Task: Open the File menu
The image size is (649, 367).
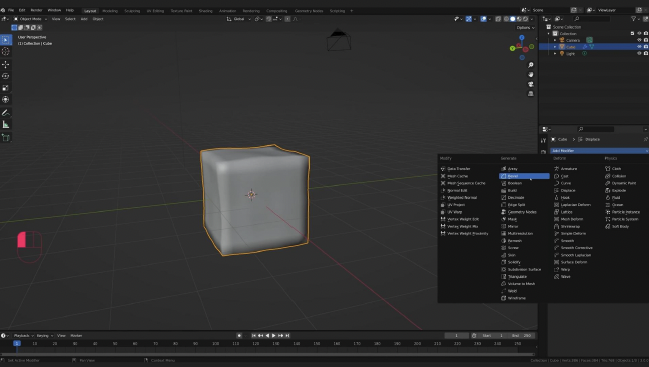Action: click(x=11, y=10)
